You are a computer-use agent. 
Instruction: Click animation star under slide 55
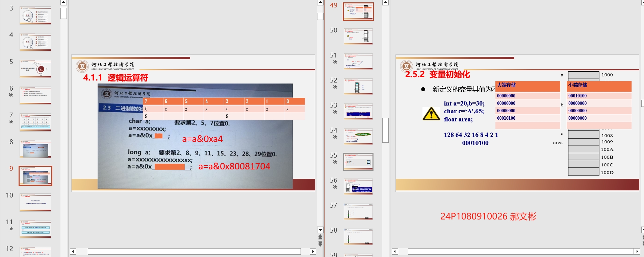click(x=335, y=162)
